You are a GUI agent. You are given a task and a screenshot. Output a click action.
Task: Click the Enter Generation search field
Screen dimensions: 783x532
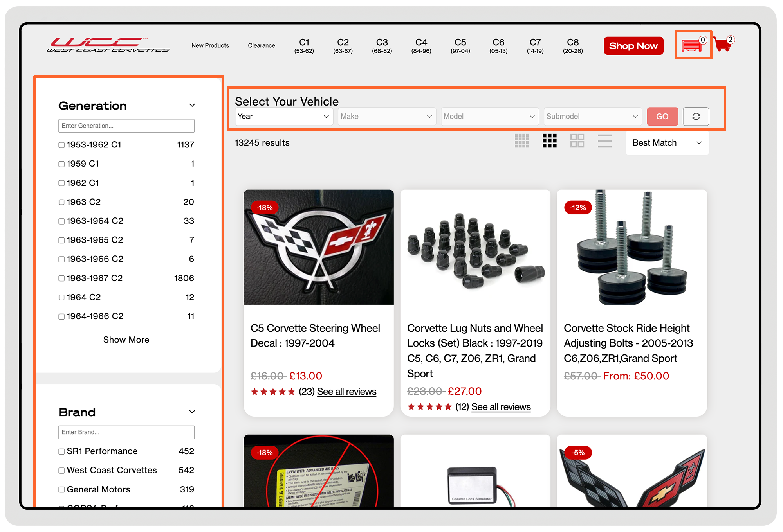[x=126, y=126]
